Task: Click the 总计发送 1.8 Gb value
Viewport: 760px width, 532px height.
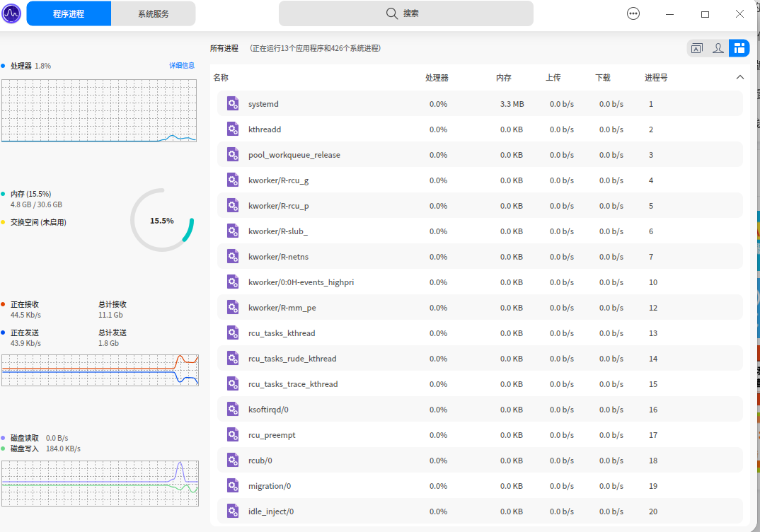Action: 108,343
